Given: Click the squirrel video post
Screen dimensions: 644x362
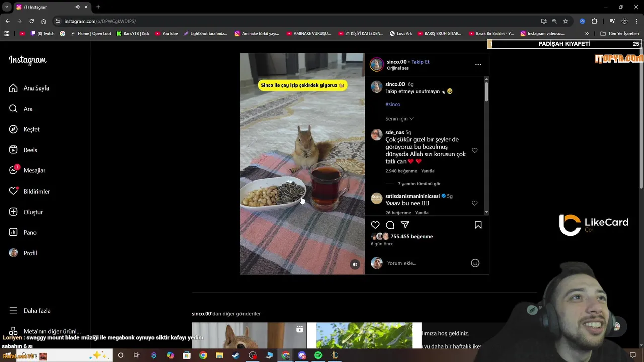Looking at the screenshot, I should coord(302,163).
